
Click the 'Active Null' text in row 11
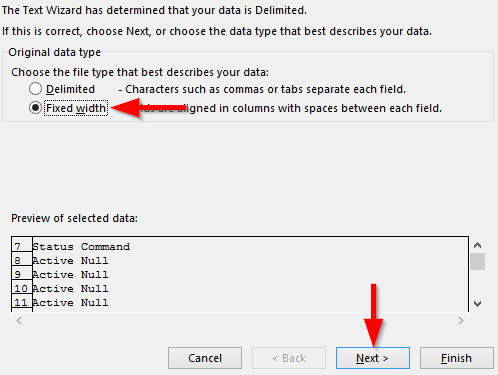70,303
